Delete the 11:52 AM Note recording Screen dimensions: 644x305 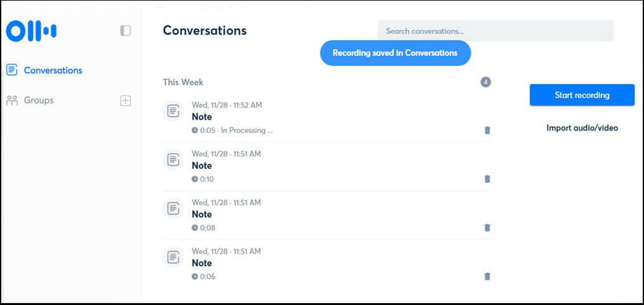487,130
